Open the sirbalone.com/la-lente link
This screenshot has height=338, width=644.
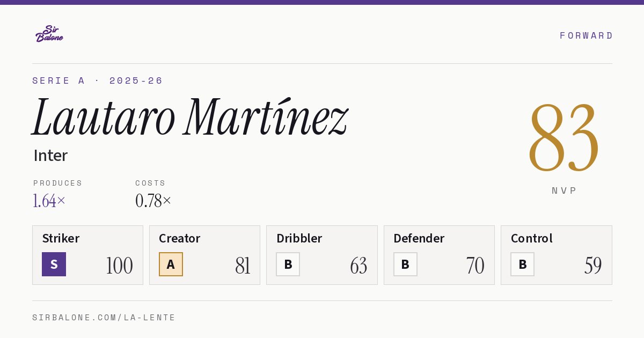pos(104,318)
